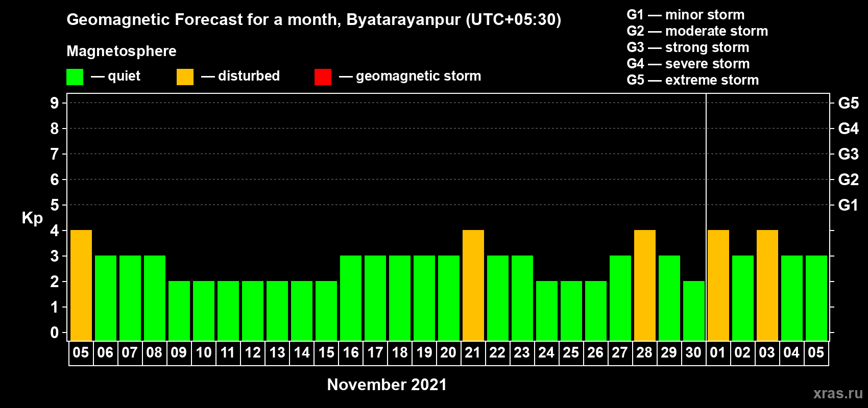This screenshot has width=868, height=408.
Task: Click the Kp value 9 on the axis
Action: (55, 103)
